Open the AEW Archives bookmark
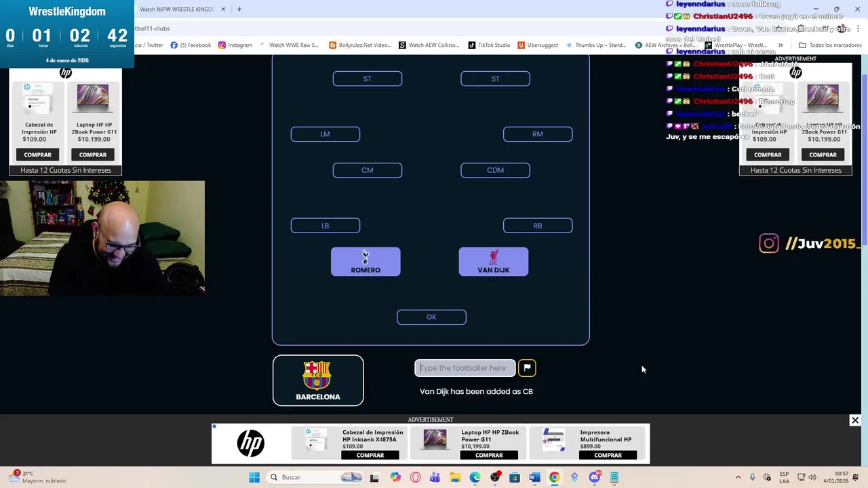This screenshot has width=868, height=488. click(666, 45)
